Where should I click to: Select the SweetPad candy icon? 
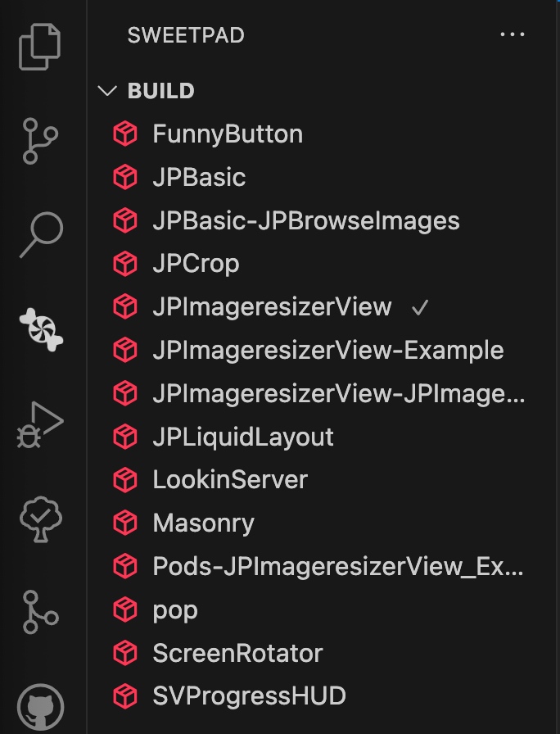[x=41, y=329]
